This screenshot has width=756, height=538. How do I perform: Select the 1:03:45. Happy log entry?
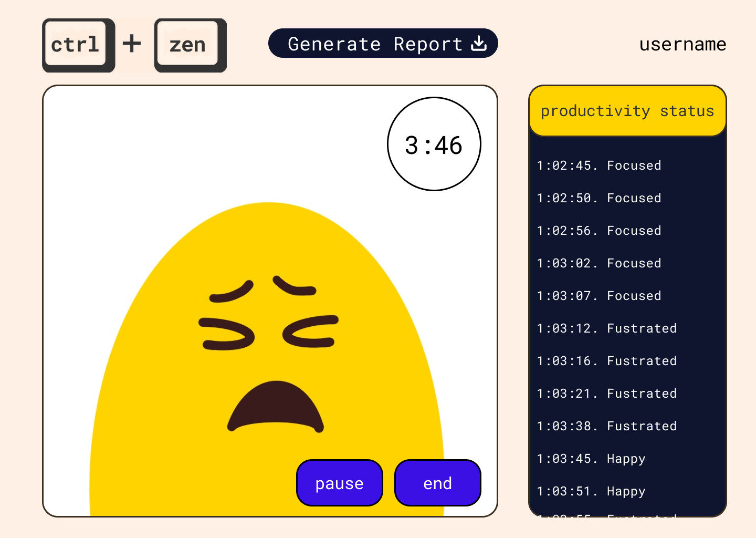(591, 459)
